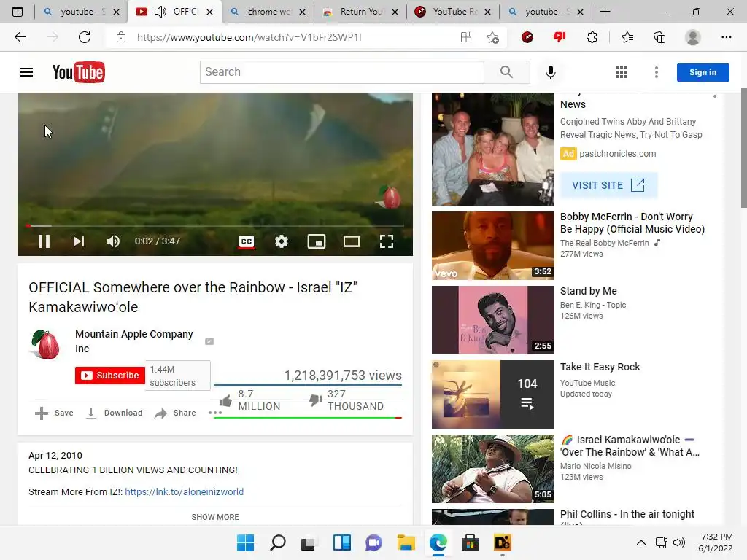
Task: Open tab actions menu
Action: click(x=18, y=12)
